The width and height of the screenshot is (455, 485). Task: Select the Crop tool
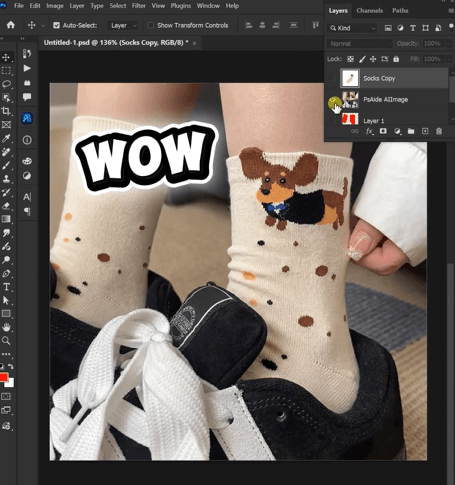pyautogui.click(x=6, y=111)
